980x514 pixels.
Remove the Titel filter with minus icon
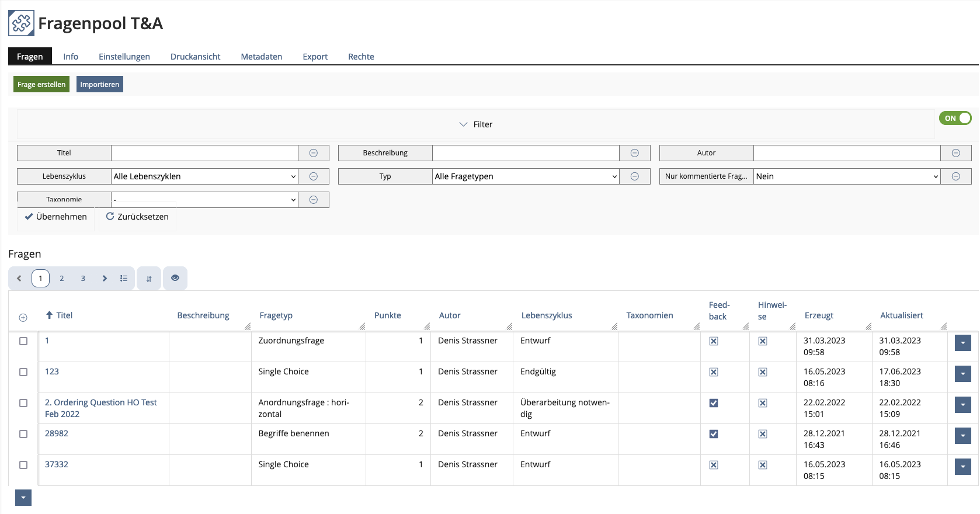[x=313, y=153]
